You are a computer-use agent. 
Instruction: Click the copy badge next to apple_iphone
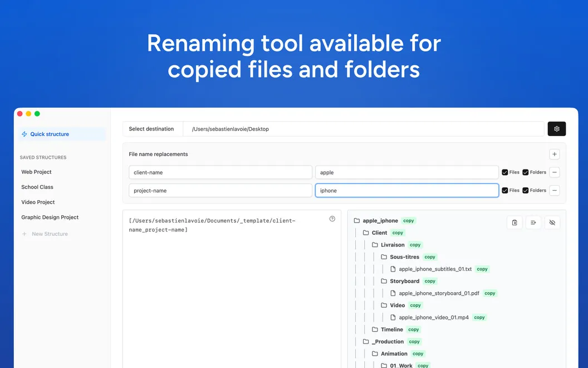coord(408,221)
